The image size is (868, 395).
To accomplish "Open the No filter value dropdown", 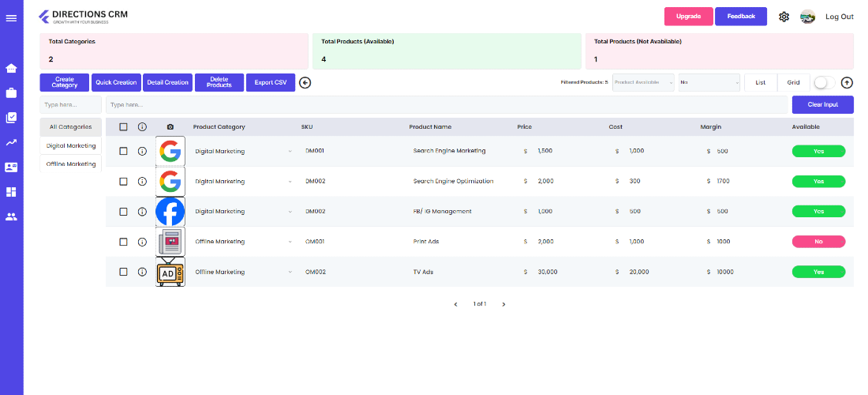I will tap(709, 82).
